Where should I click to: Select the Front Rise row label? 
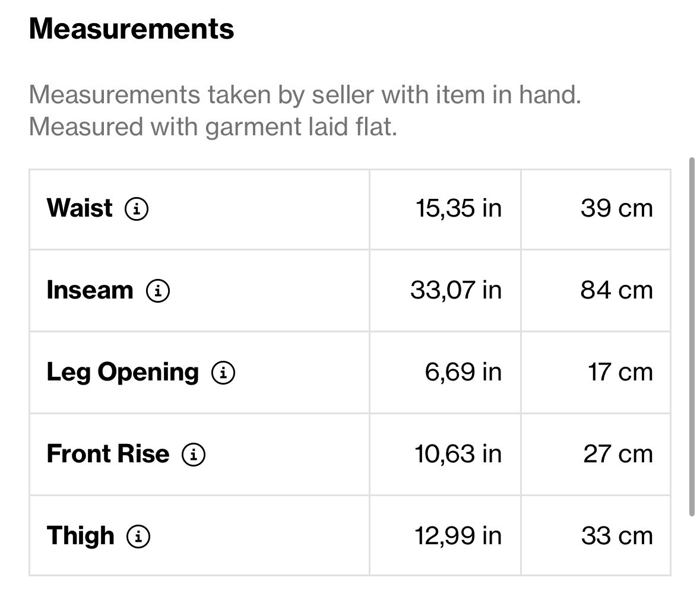click(107, 454)
